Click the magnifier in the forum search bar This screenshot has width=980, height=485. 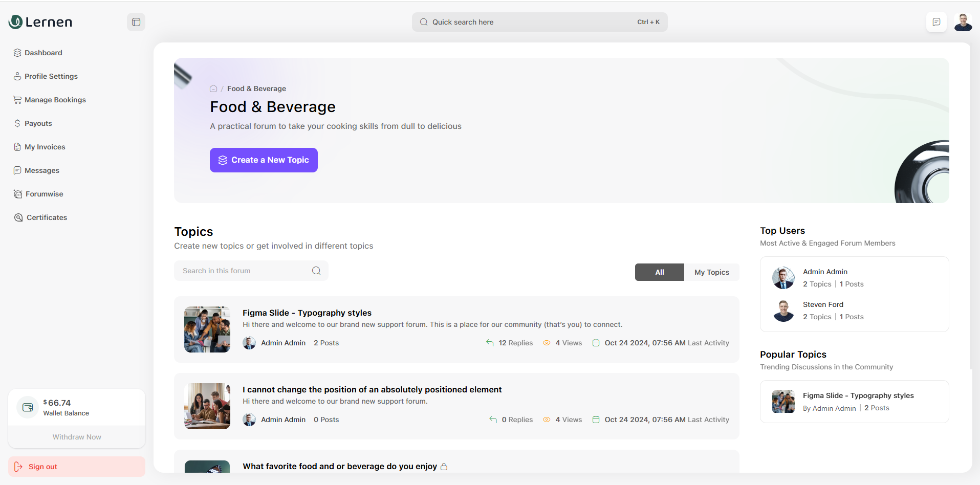(x=316, y=271)
